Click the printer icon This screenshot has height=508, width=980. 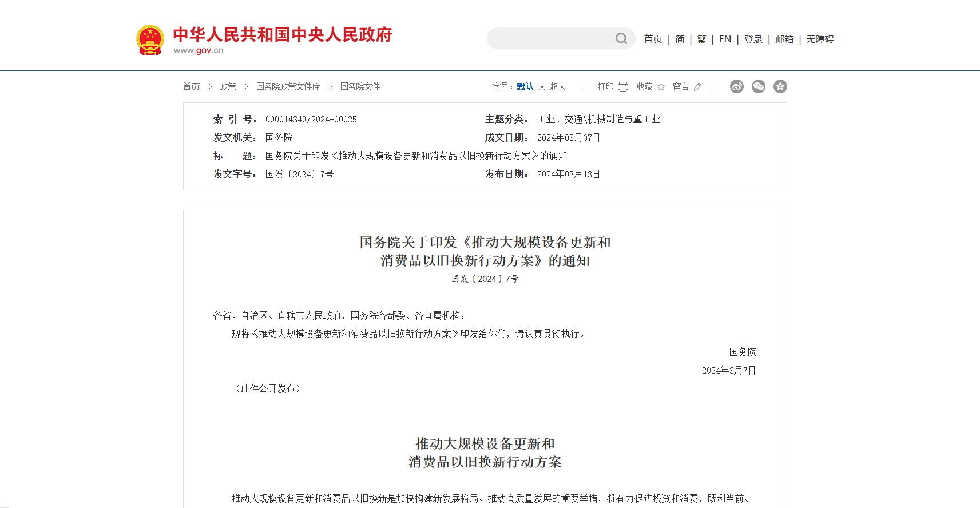623,87
